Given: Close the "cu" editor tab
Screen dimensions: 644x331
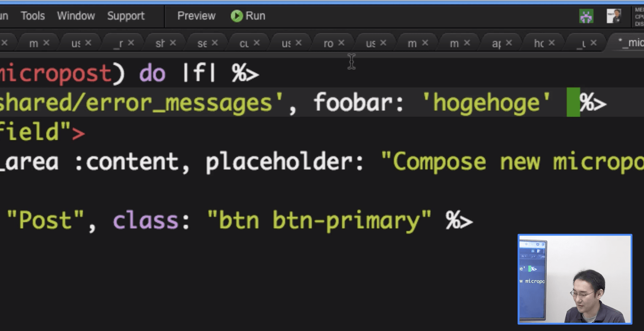Looking at the screenshot, I should click(257, 43).
